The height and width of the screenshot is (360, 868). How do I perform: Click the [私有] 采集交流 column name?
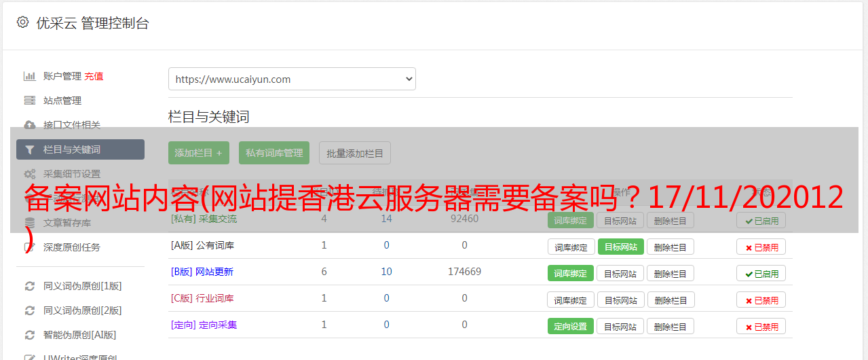tap(204, 219)
